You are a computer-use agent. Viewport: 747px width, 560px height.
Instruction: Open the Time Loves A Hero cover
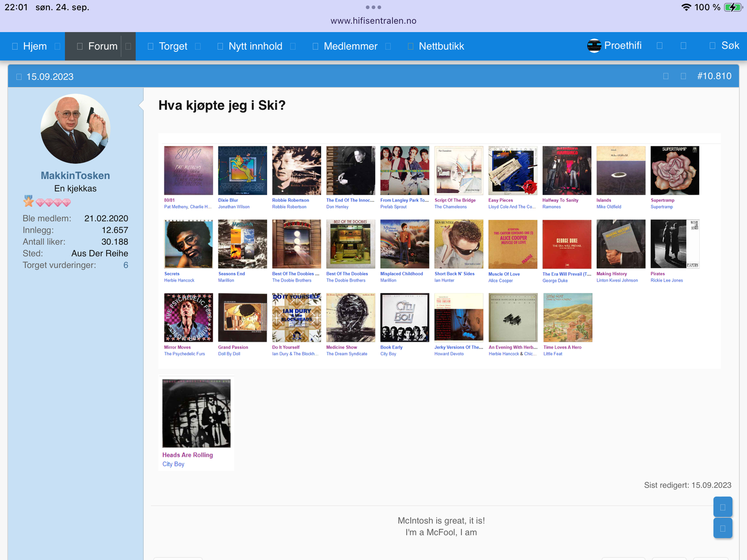(x=568, y=318)
